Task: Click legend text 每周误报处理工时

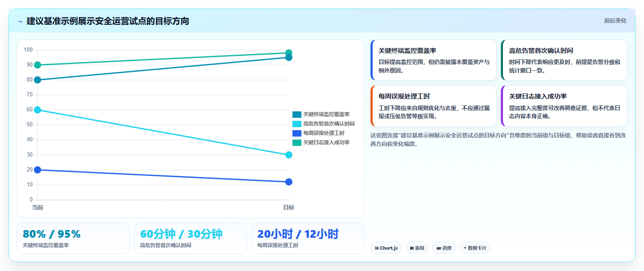Action: [x=324, y=133]
